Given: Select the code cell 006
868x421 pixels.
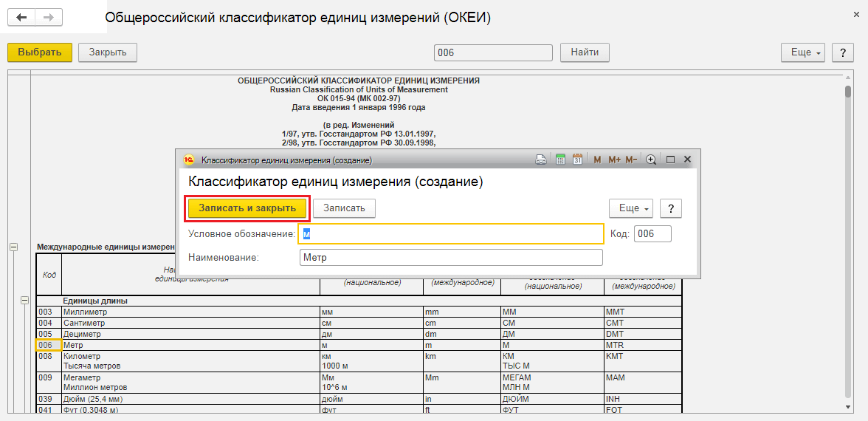Looking at the screenshot, I should click(49, 345).
